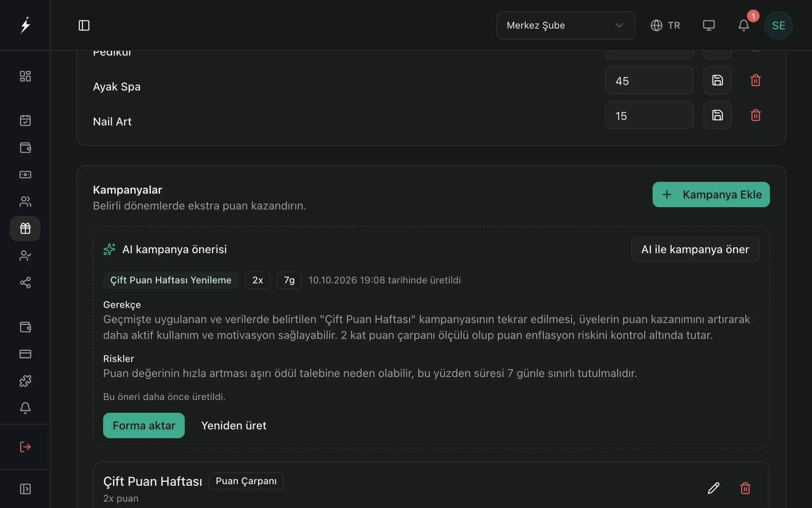Viewport: 812px width, 508px height.
Task: Open the puzzle integrations sidebar icon
Action: (x=25, y=381)
